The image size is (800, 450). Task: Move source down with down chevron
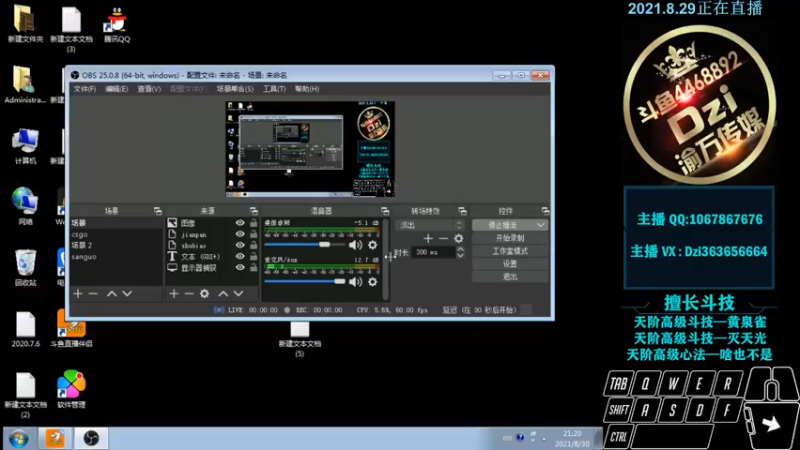(238, 293)
